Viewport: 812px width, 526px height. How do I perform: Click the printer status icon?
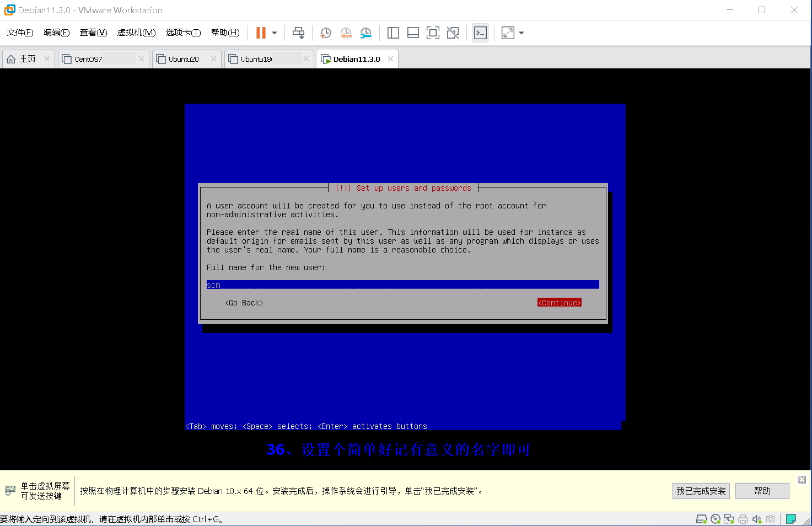(743, 519)
